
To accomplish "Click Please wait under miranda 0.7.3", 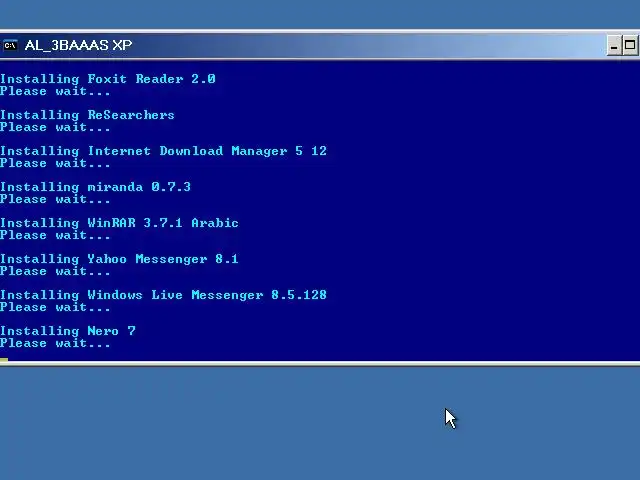I will (x=55, y=199).
